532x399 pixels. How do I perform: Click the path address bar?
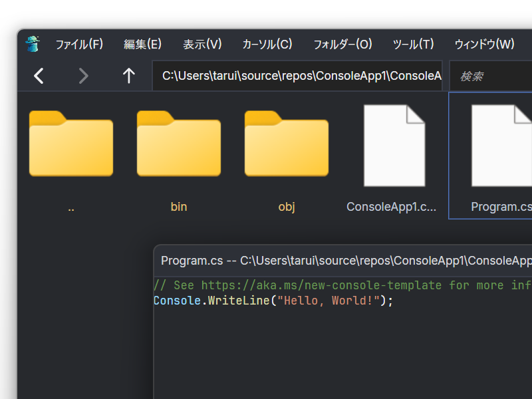pos(297,76)
